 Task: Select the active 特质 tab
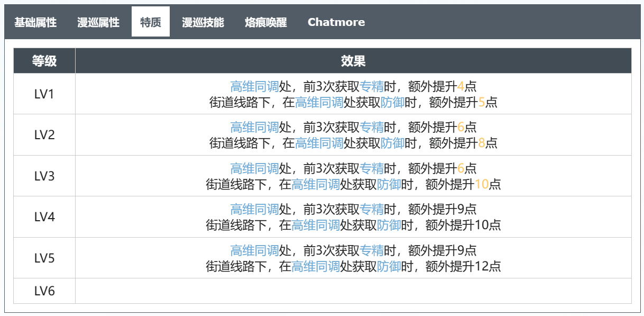pos(151,22)
